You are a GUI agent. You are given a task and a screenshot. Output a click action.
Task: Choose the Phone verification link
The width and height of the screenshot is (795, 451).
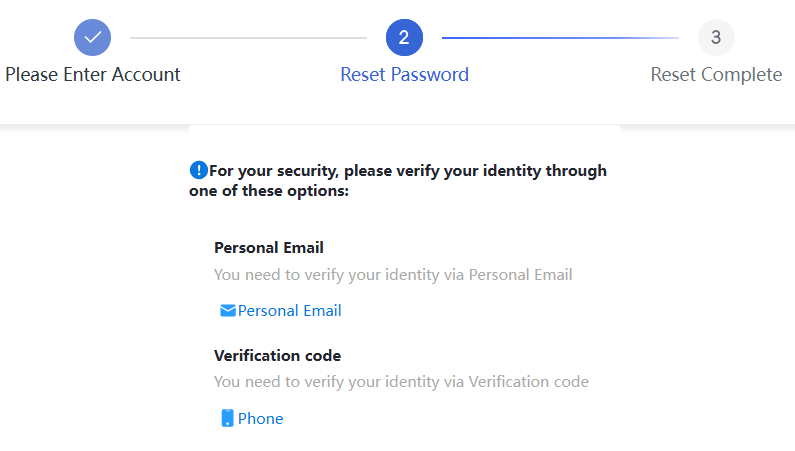click(x=260, y=419)
